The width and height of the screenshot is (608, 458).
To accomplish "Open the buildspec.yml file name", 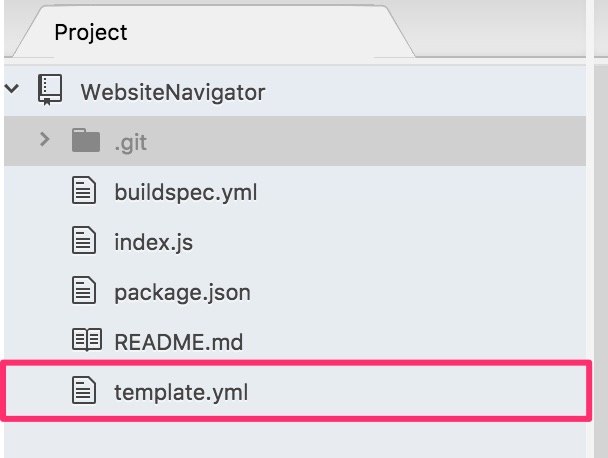I will click(185, 192).
